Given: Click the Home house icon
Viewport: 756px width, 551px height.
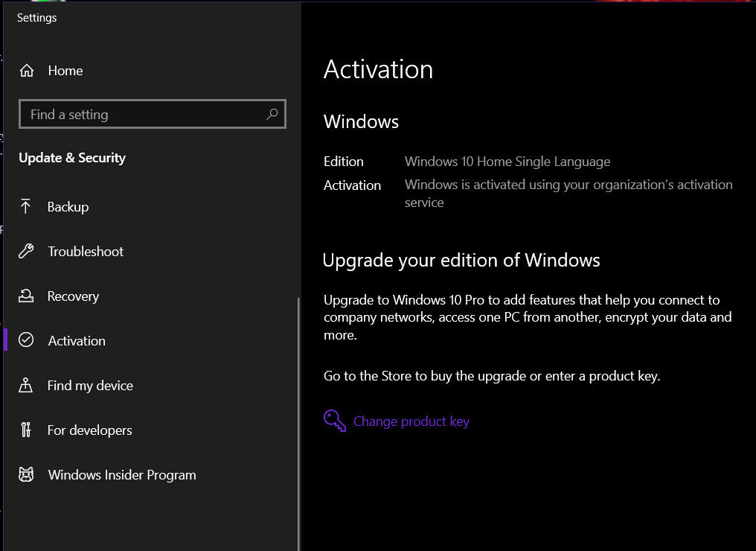Looking at the screenshot, I should click(27, 71).
